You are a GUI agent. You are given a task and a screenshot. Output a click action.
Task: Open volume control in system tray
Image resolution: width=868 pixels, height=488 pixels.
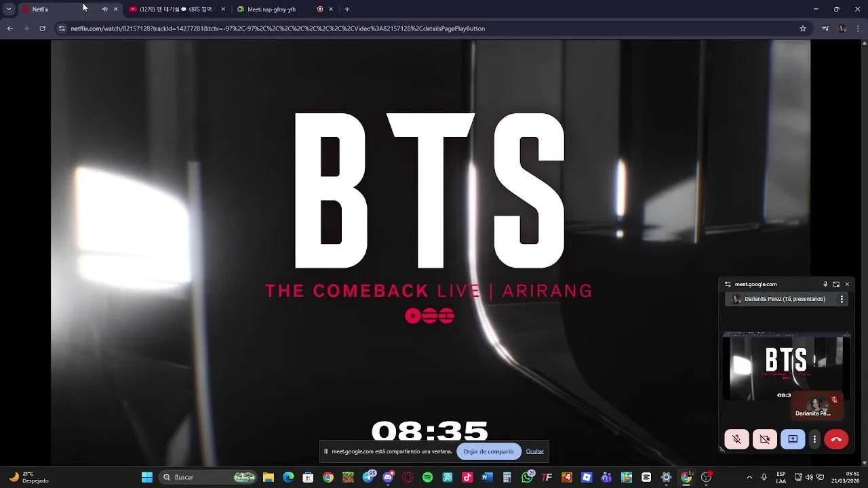809,477
